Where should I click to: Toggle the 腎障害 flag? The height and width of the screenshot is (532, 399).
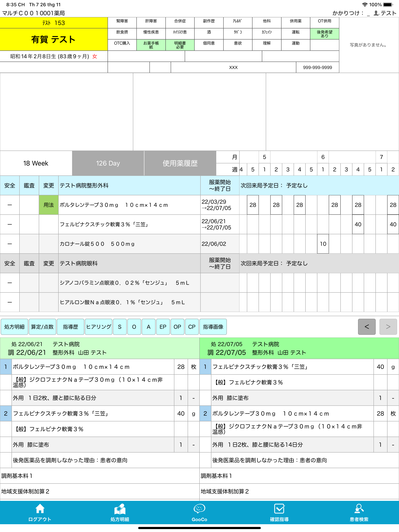[122, 23]
